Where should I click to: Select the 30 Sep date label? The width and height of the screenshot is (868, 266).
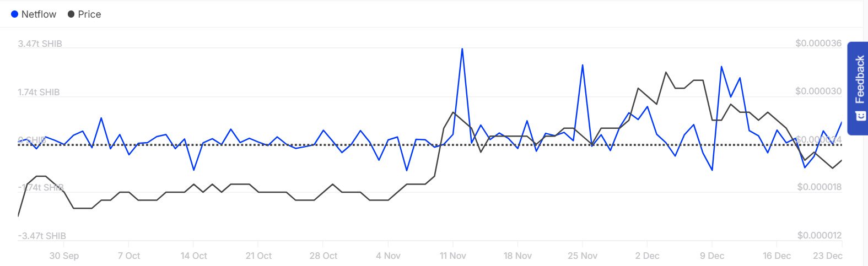64,256
